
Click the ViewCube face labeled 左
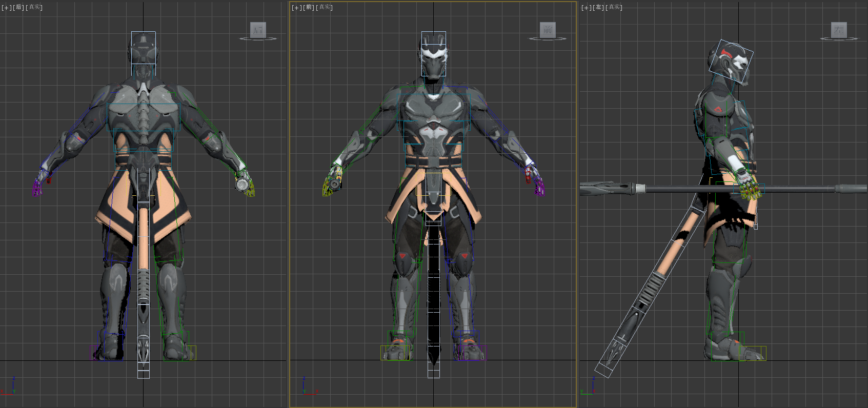(x=838, y=30)
